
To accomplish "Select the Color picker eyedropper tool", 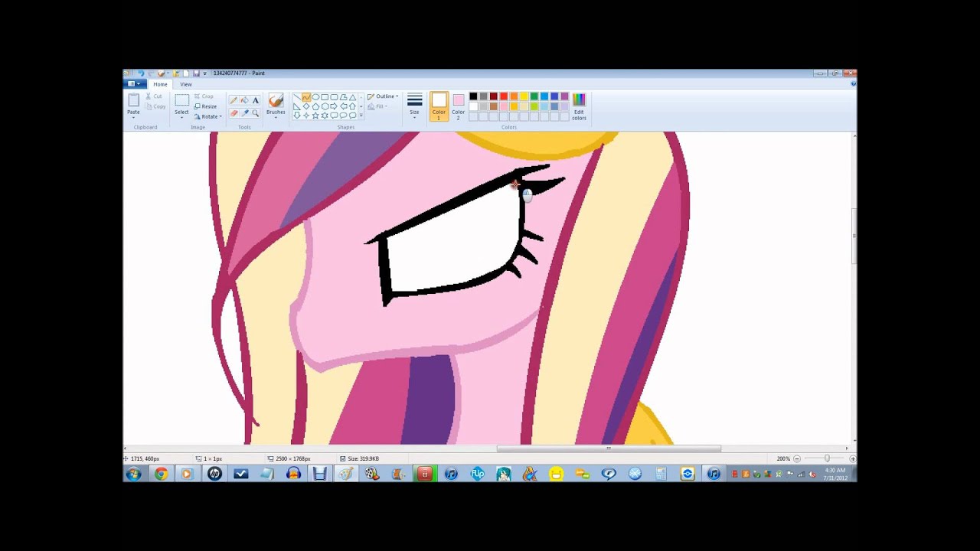I will [245, 113].
